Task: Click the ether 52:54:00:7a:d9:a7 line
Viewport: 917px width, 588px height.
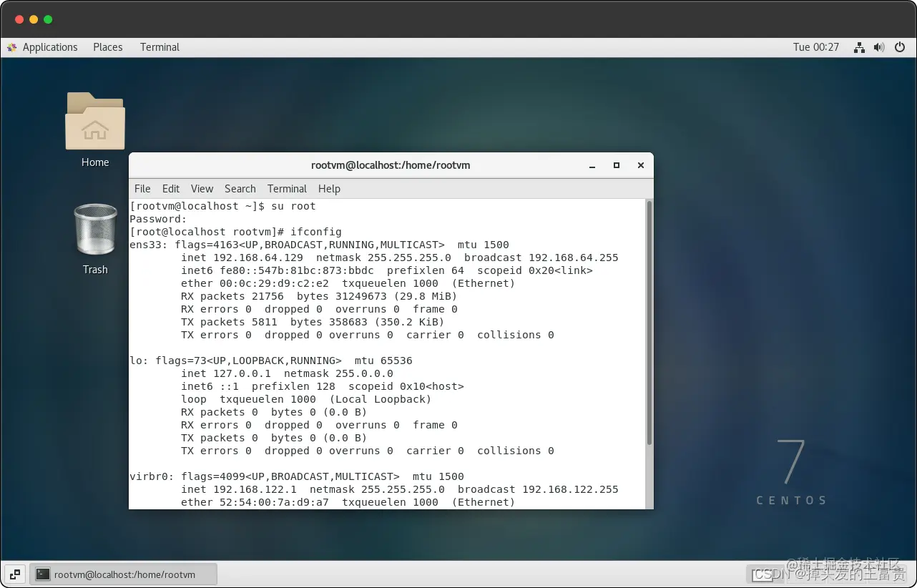Action: [348, 502]
